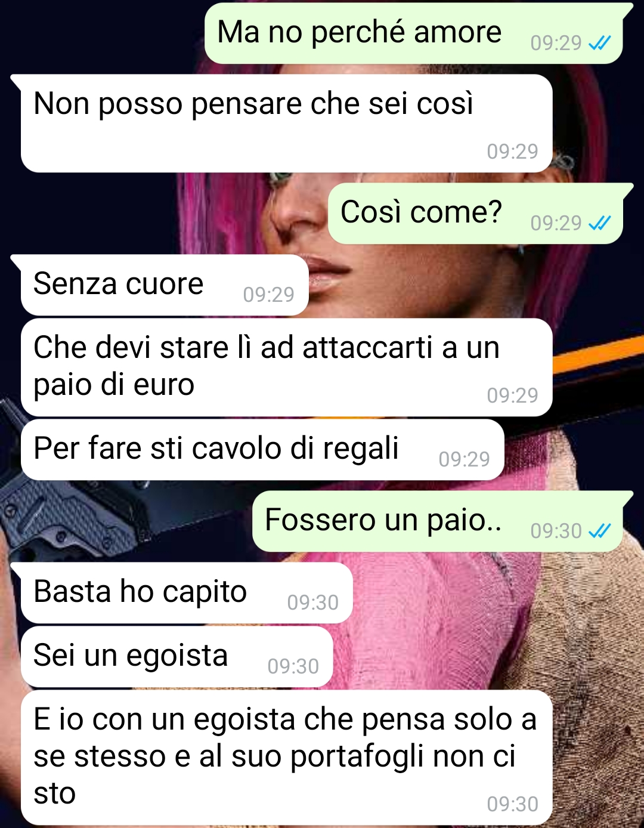Screen dimensions: 644x828
Task: Click the 09:30 timestamp on 'Basta ho capito'
Action: (312, 603)
